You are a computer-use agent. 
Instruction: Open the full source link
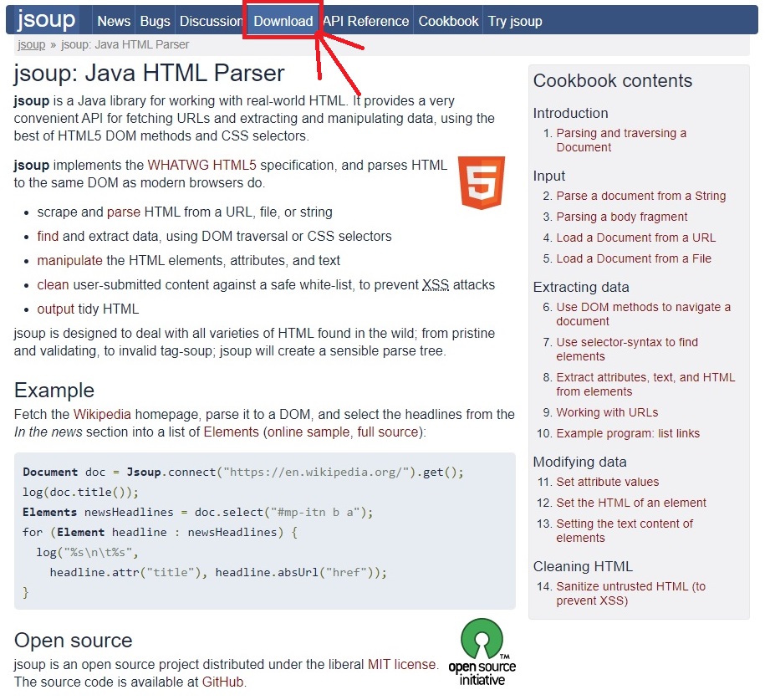click(388, 432)
